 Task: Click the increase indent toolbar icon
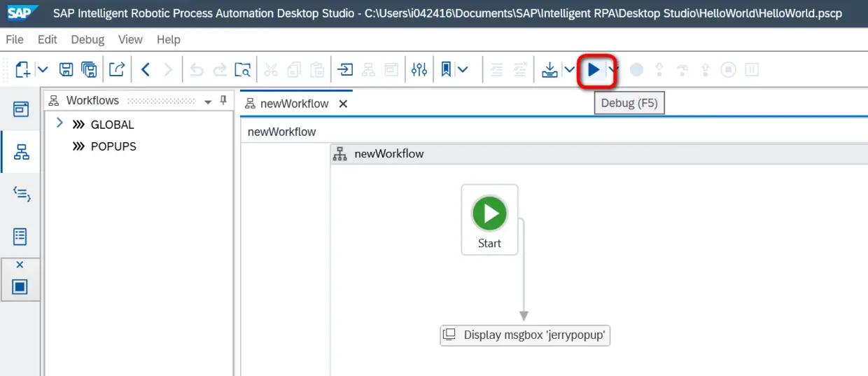[x=519, y=69]
